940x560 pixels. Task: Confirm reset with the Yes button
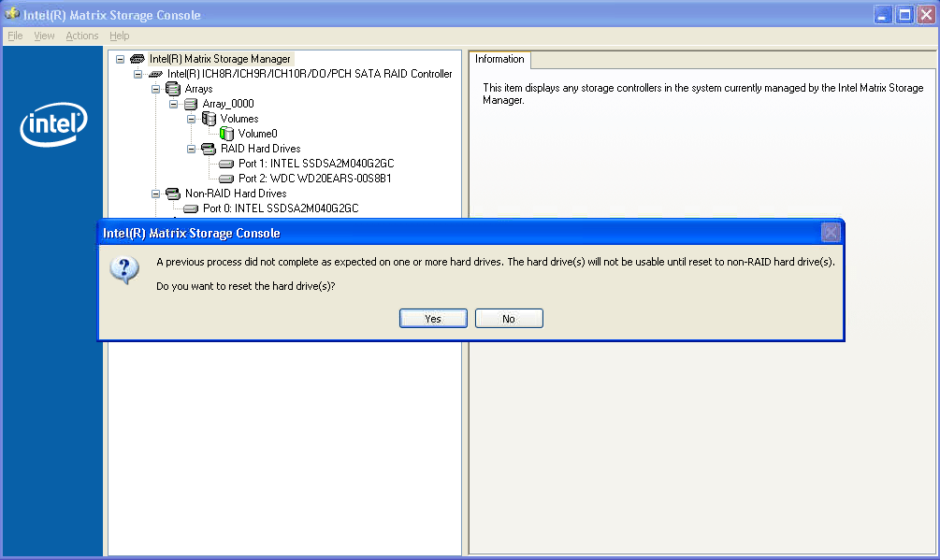coord(433,319)
